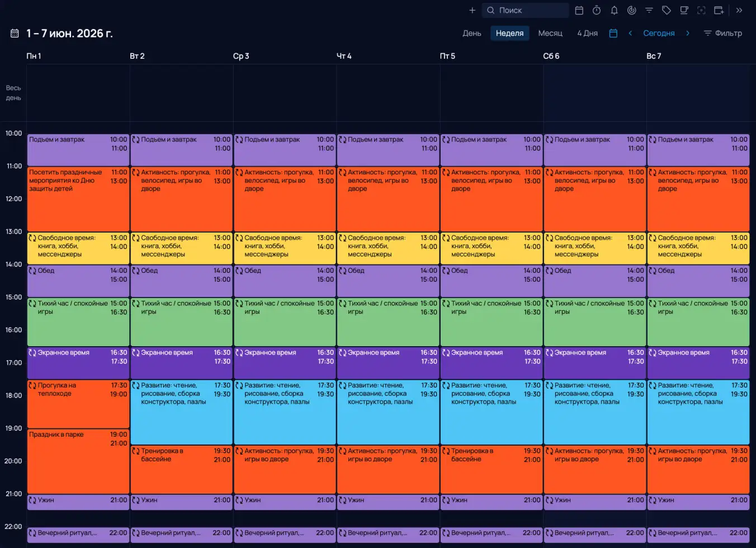Open orange Праздник в парке event
Viewport: 756px width, 548px height.
(x=78, y=461)
